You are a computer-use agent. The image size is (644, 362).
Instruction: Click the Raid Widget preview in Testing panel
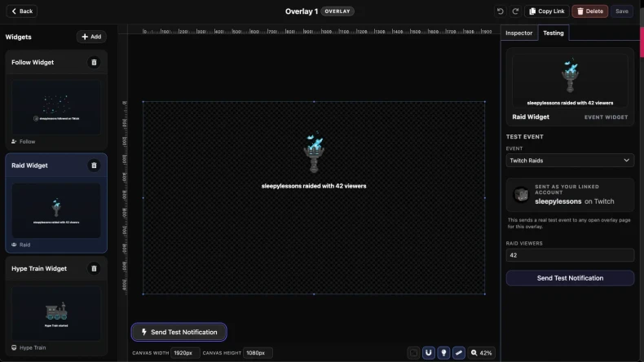[570, 81]
